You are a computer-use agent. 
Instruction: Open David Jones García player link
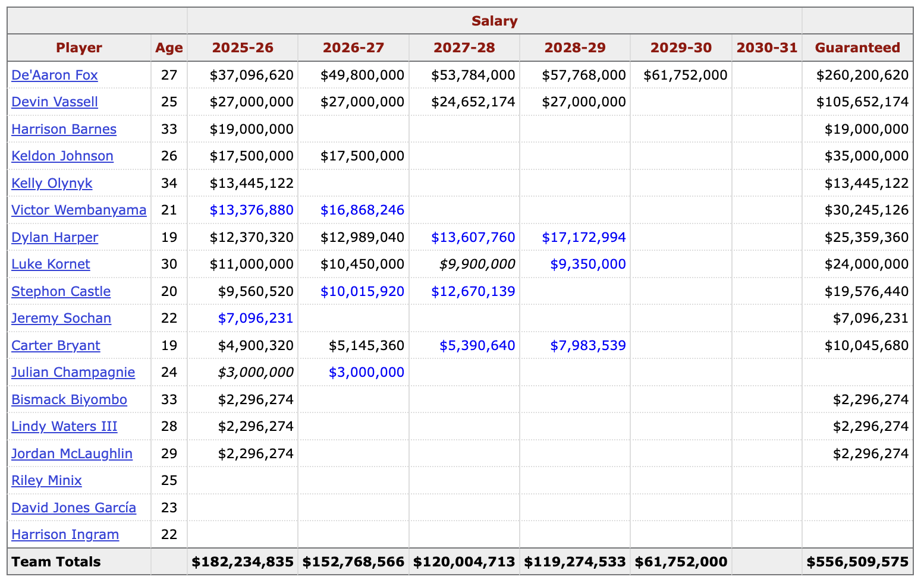tap(74, 508)
